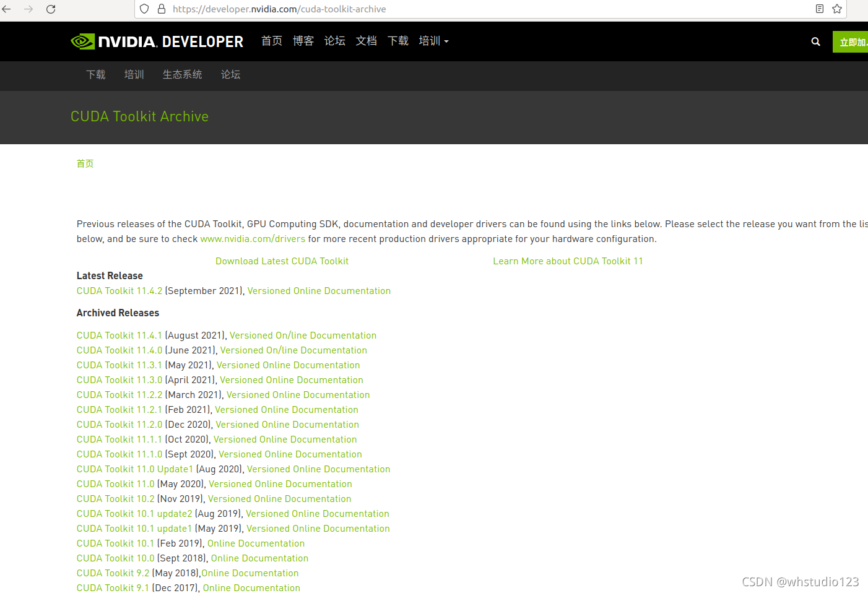Open documentation for CUDA Toolkit 11.2.1

point(287,410)
